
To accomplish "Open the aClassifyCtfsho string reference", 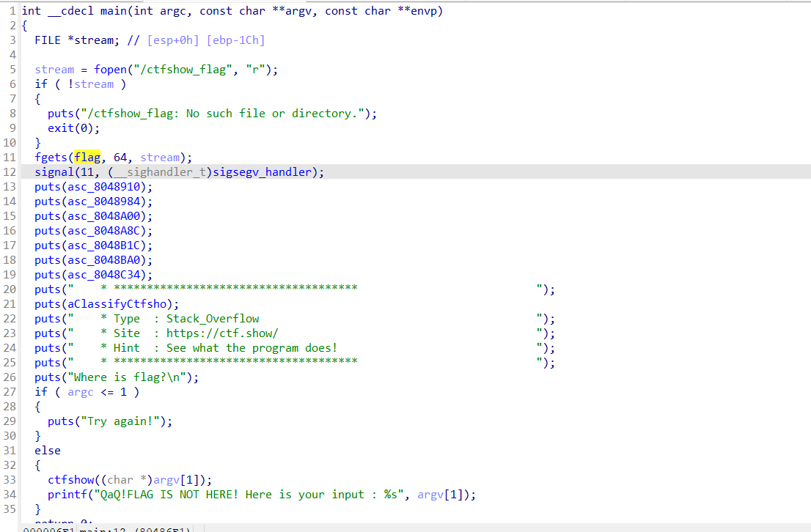I will [x=120, y=304].
